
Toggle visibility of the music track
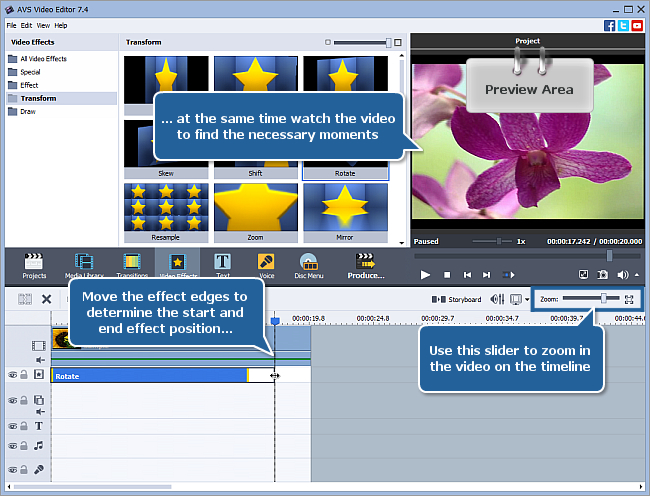tap(13, 446)
